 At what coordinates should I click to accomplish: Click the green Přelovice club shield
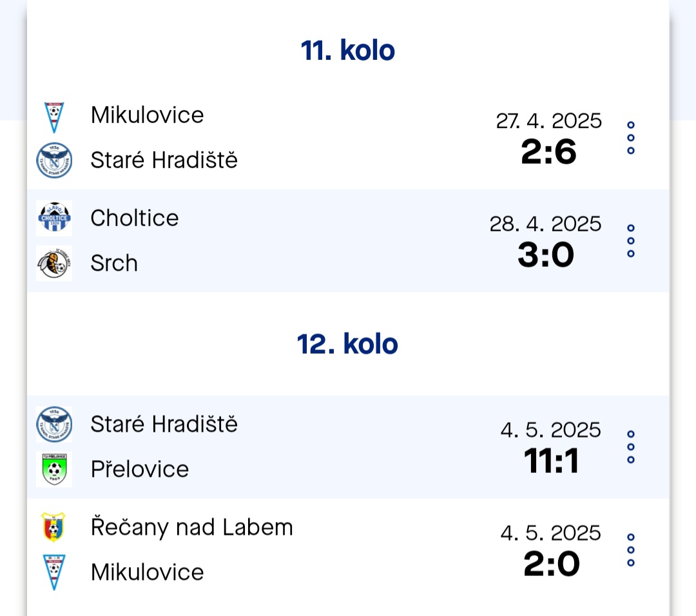(x=54, y=469)
